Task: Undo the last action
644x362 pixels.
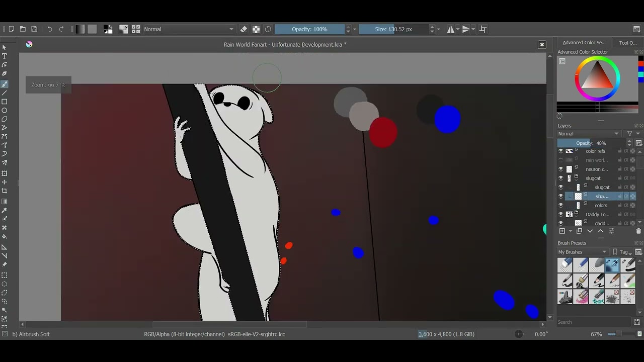Action: [50, 29]
